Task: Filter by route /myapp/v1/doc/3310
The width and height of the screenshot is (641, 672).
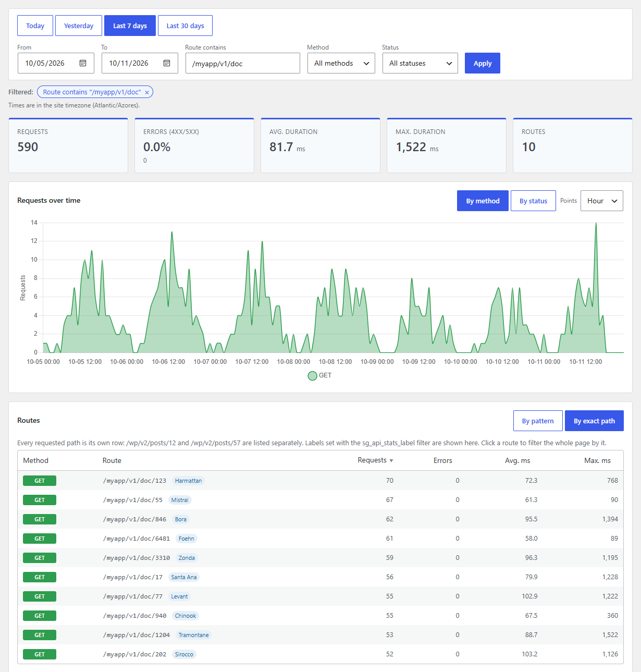Action: [x=137, y=558]
